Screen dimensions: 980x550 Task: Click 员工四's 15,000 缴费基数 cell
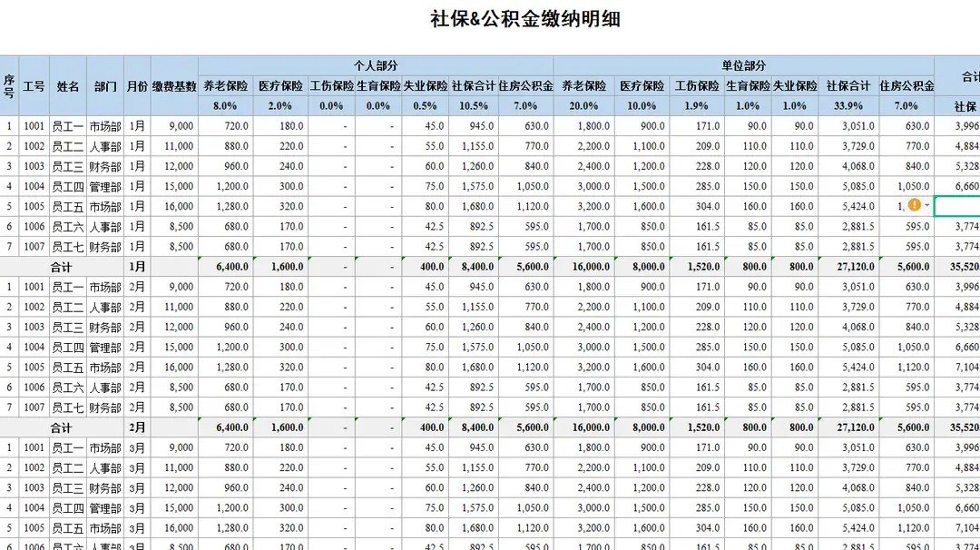(178, 186)
